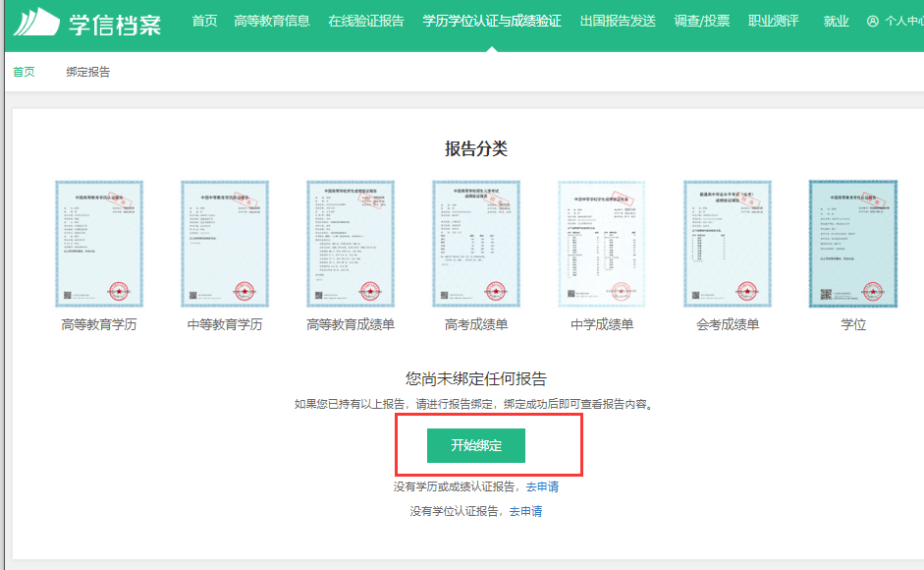Open 在线验证报告 navigation item
The image size is (924, 570).
point(366,21)
